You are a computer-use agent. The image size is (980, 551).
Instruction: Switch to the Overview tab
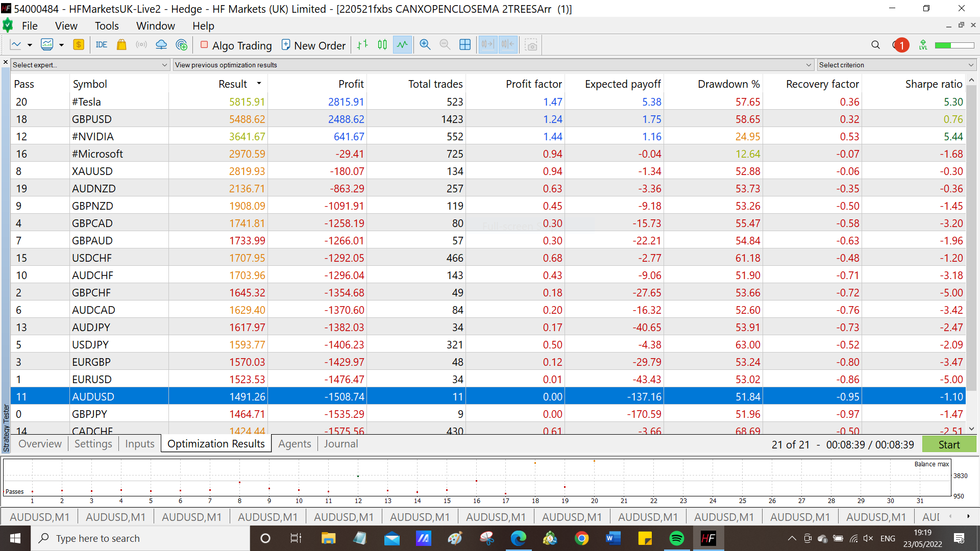tap(40, 444)
